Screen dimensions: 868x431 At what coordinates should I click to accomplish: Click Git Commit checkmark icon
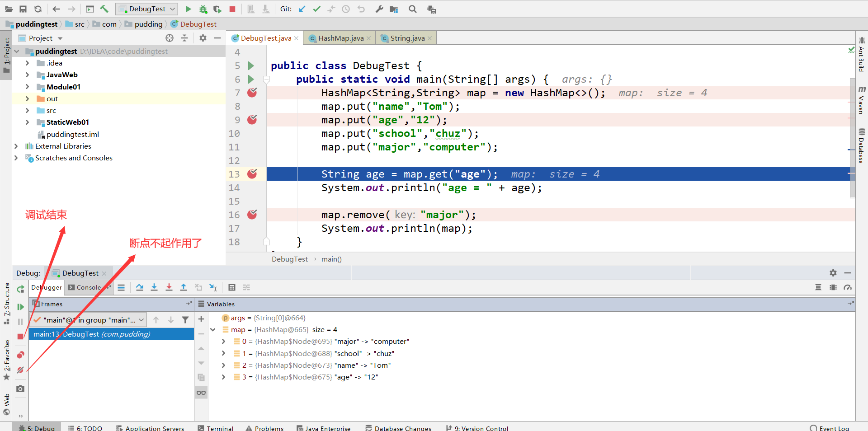coord(317,9)
